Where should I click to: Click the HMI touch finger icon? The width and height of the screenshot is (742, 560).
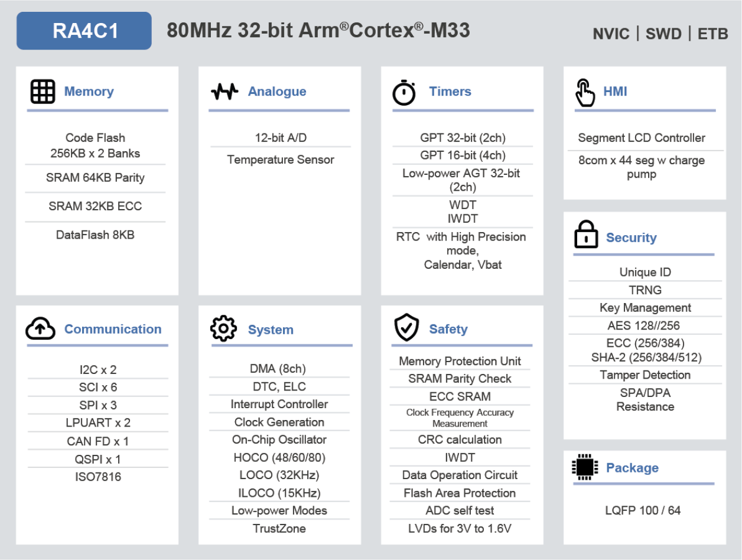[x=585, y=93]
